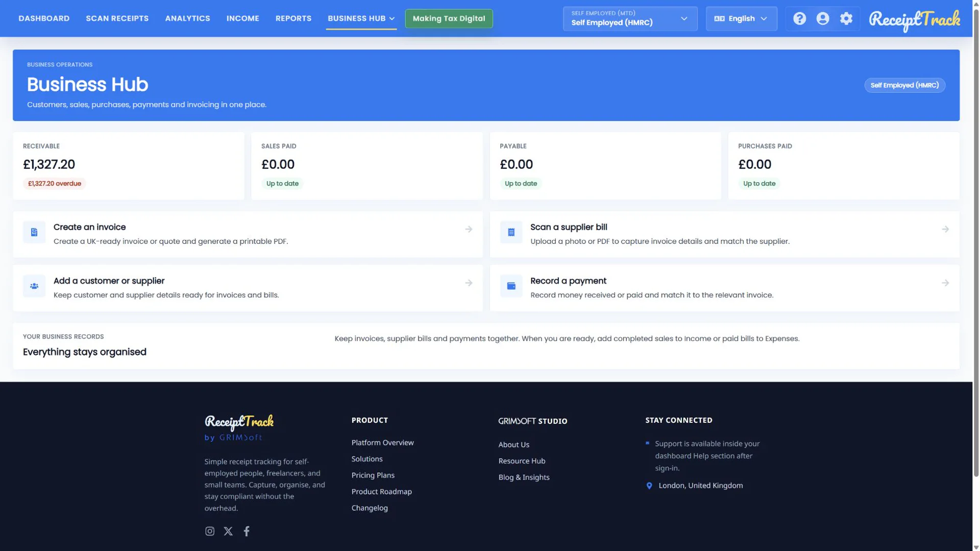Open the Reports menu item
Viewport: 980px width, 551px height.
click(x=293, y=18)
